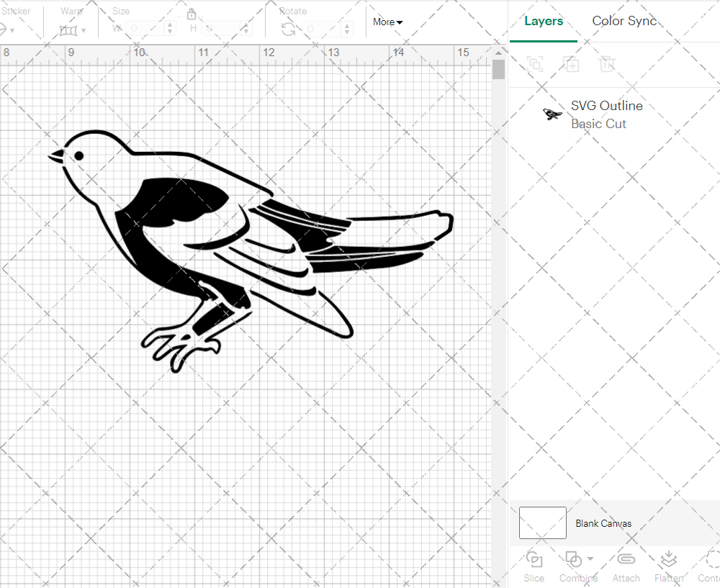Click the Blank Canvas color swatch

[542, 523]
